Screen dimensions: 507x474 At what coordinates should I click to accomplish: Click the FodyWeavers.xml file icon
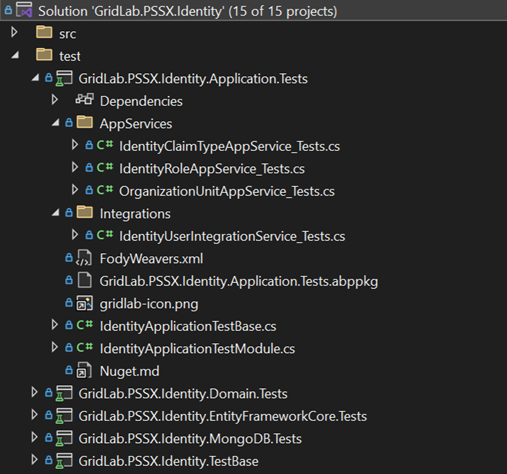click(x=84, y=258)
